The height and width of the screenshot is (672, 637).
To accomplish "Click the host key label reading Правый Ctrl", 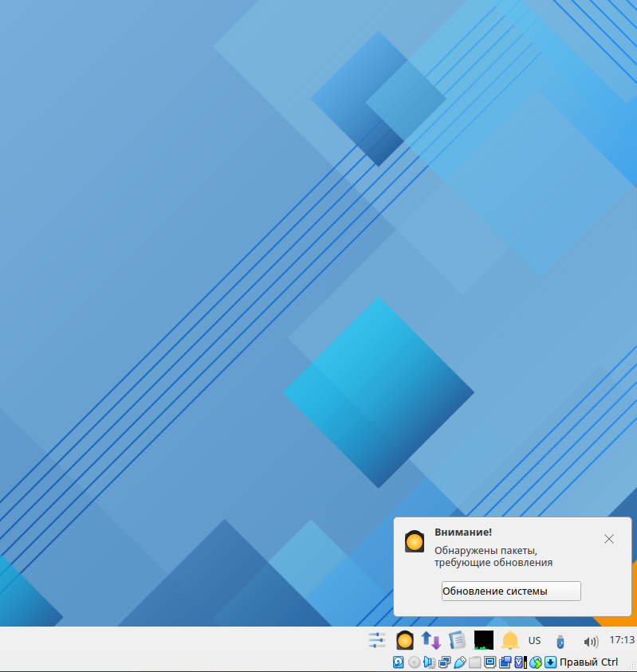I will click(x=588, y=662).
